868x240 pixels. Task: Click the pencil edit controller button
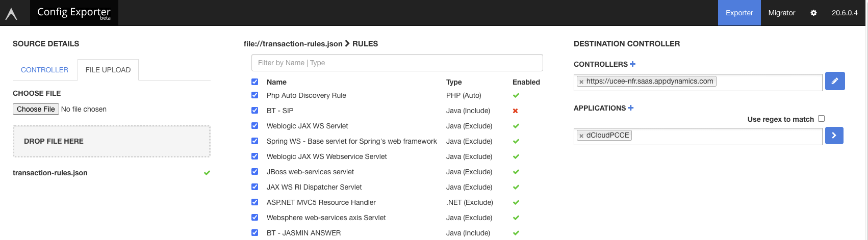click(835, 81)
